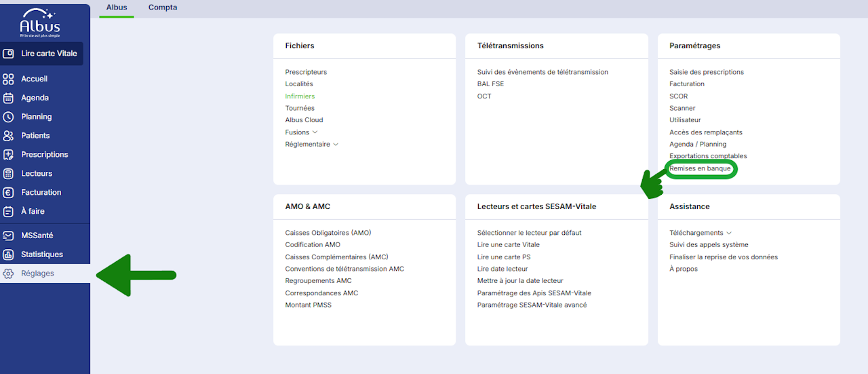Select the Planning clock icon

(8, 117)
